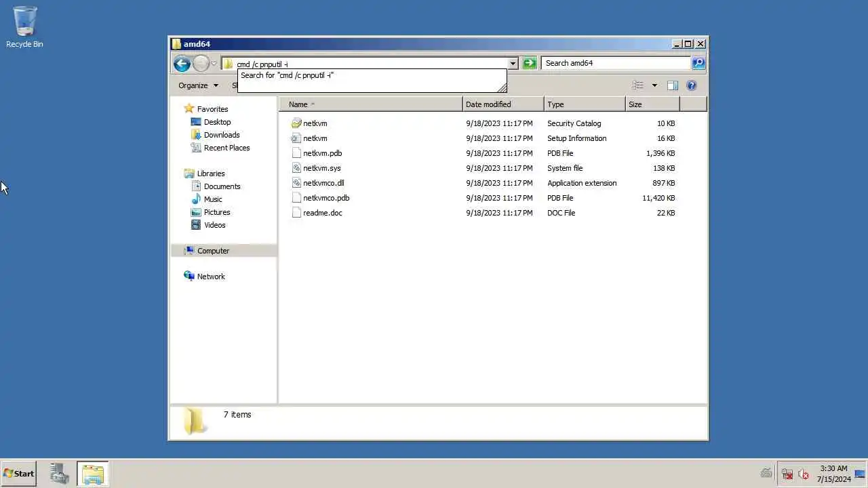Viewport: 868px width, 488px height.
Task: Click the network status tray icon
Action: (x=787, y=474)
